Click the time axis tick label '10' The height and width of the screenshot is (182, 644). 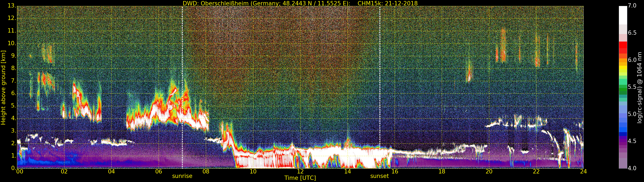pyautogui.click(x=253, y=171)
